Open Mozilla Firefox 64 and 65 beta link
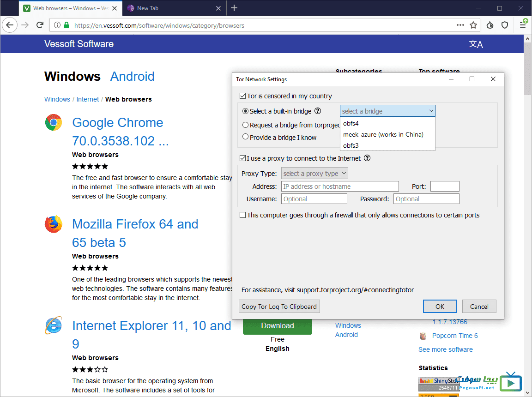532x397 pixels. click(135, 233)
